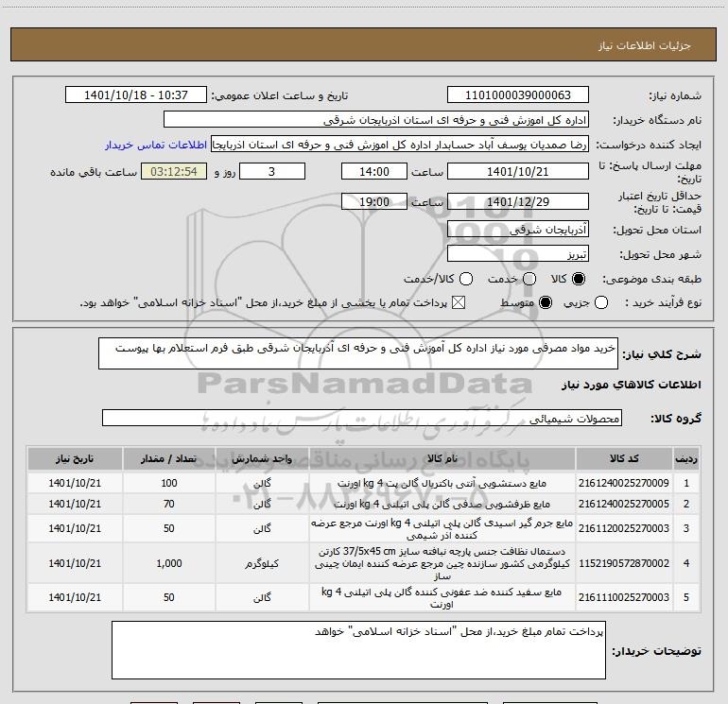Screen dimensions: 728x704
Task: Click the bleach disinfectant liquid item name
Action: click(x=442, y=598)
